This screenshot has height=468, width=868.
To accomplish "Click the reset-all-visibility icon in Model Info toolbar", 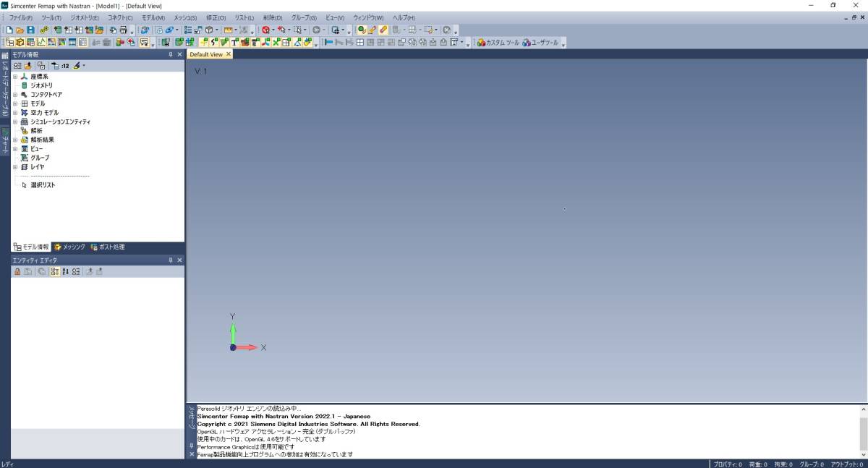I will 41,66.
